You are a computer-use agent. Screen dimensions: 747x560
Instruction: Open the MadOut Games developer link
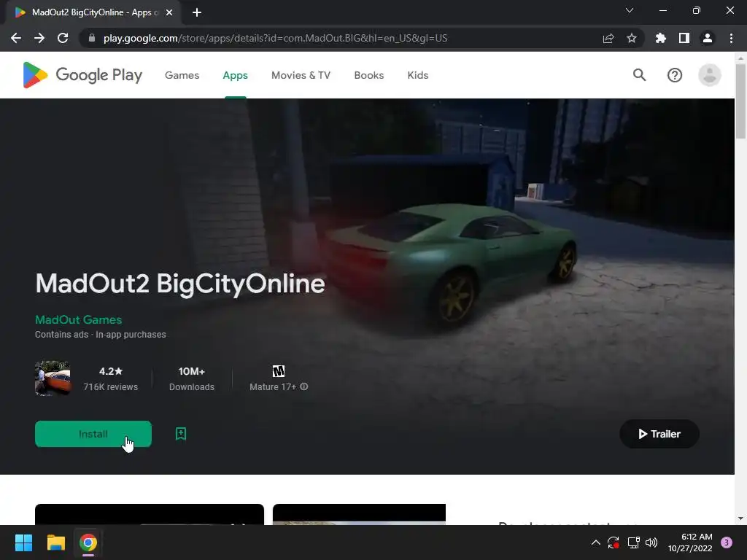pyautogui.click(x=79, y=319)
